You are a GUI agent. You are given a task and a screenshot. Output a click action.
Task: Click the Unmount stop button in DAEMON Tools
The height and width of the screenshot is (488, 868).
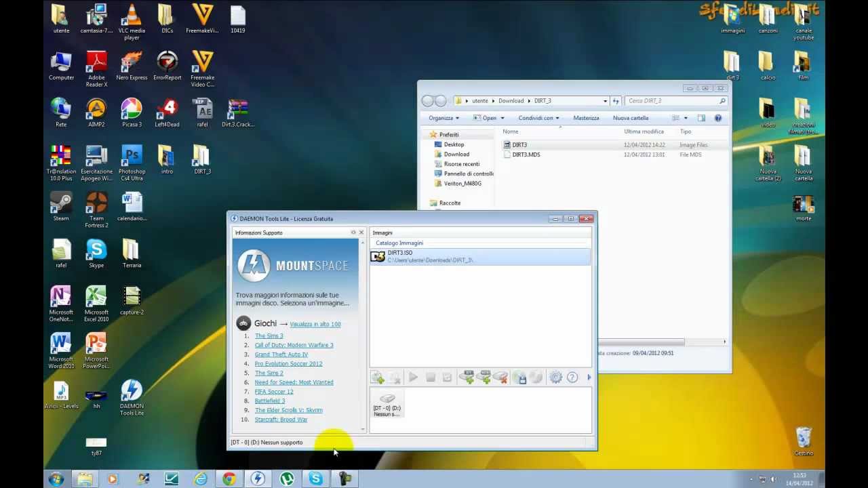tap(431, 378)
